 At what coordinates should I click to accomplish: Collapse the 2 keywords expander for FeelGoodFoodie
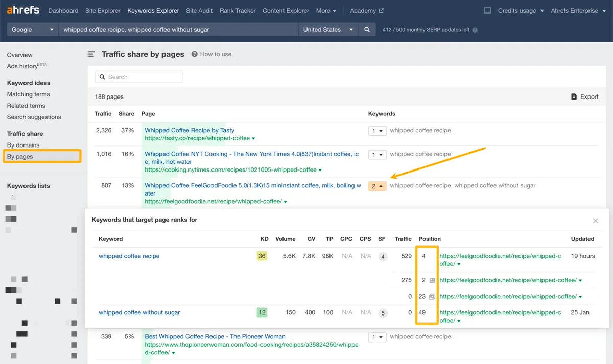[x=377, y=186]
